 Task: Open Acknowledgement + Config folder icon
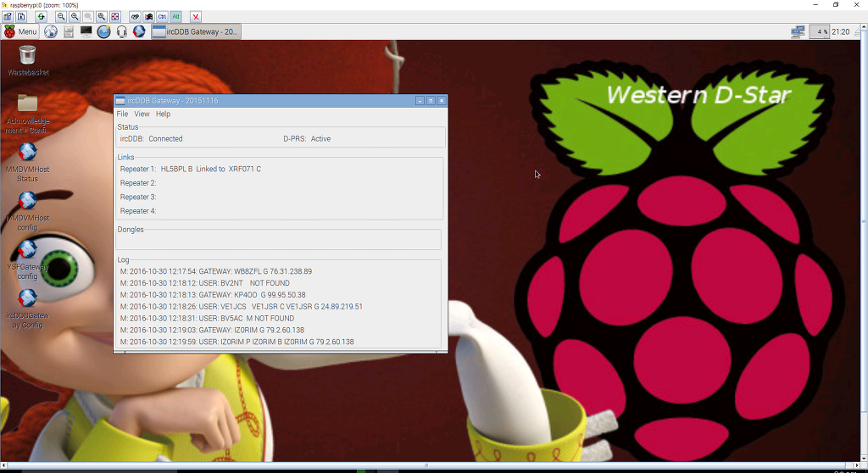[28, 114]
